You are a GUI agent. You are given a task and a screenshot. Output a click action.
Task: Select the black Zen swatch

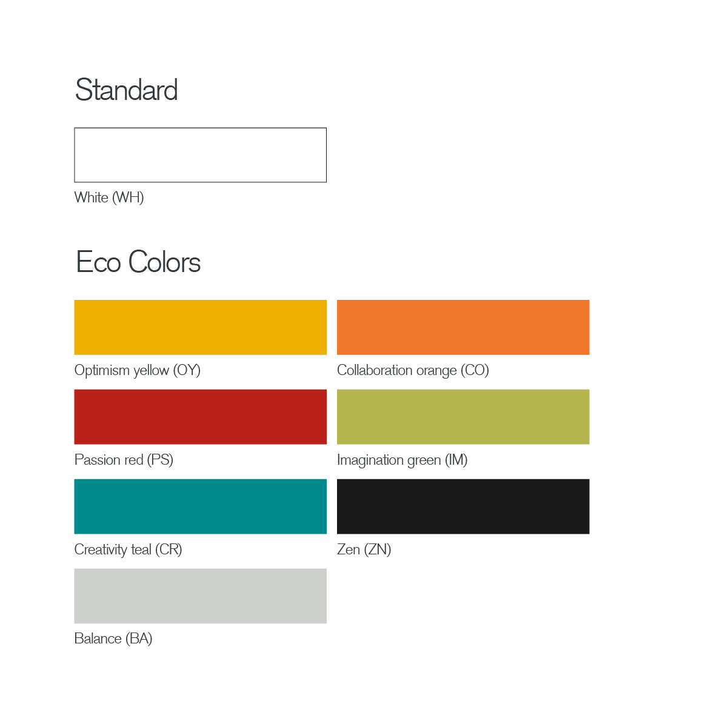click(x=463, y=506)
